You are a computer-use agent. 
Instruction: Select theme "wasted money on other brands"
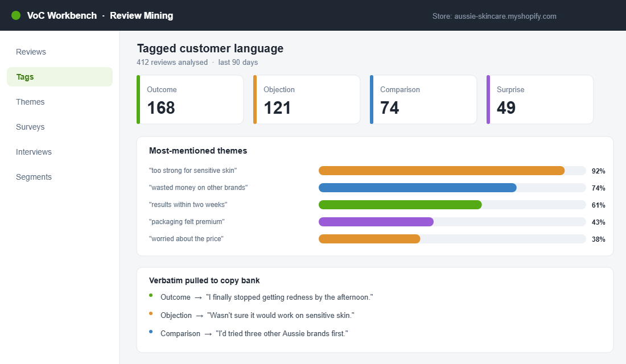[x=199, y=188]
